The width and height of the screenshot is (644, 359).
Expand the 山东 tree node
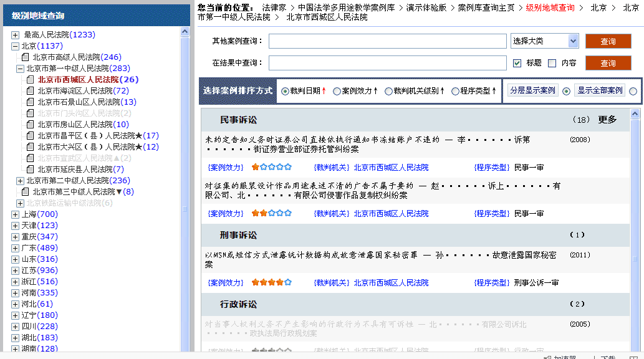pos(15,259)
